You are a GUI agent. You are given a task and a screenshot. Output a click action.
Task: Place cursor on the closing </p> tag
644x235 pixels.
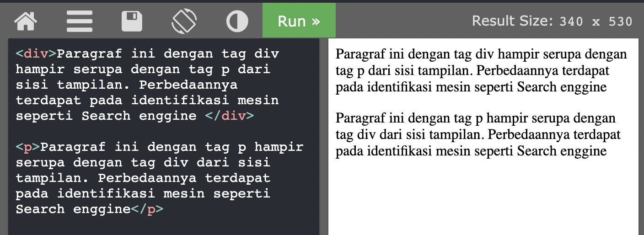click(147, 209)
